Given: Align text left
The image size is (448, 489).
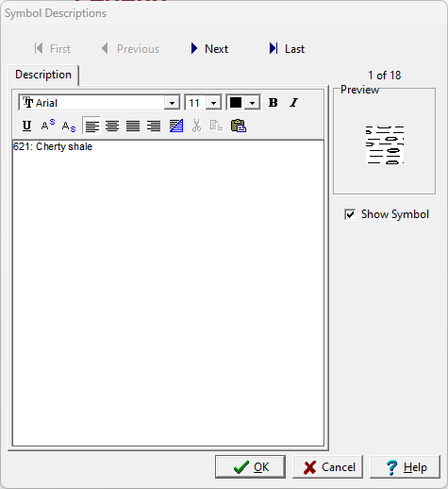Looking at the screenshot, I should click(91, 126).
